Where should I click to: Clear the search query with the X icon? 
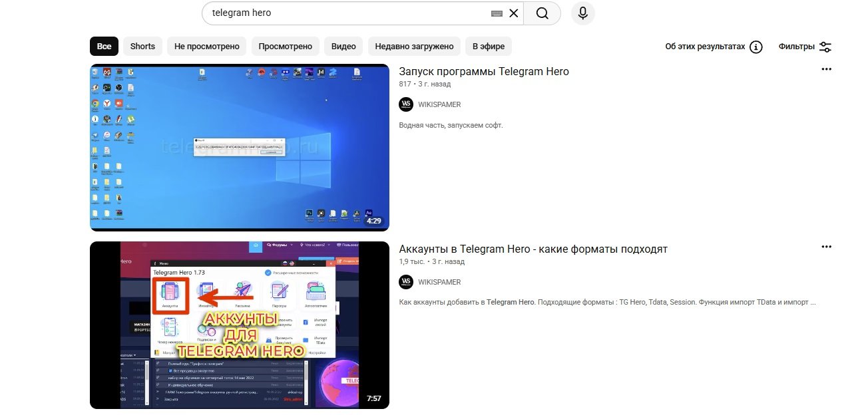513,13
